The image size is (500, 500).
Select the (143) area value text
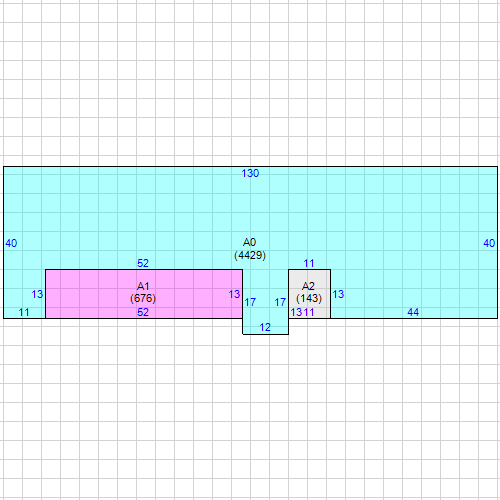coord(309,298)
